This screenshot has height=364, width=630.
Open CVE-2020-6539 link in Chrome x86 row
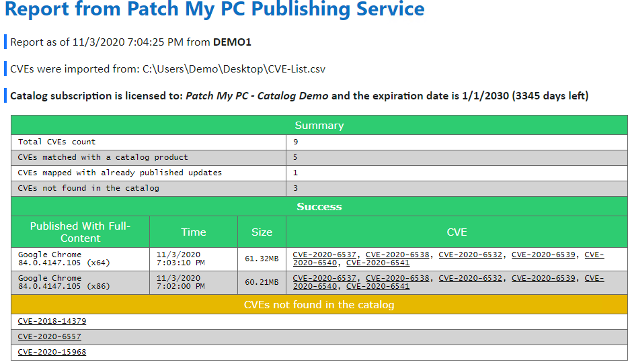[x=543, y=278]
